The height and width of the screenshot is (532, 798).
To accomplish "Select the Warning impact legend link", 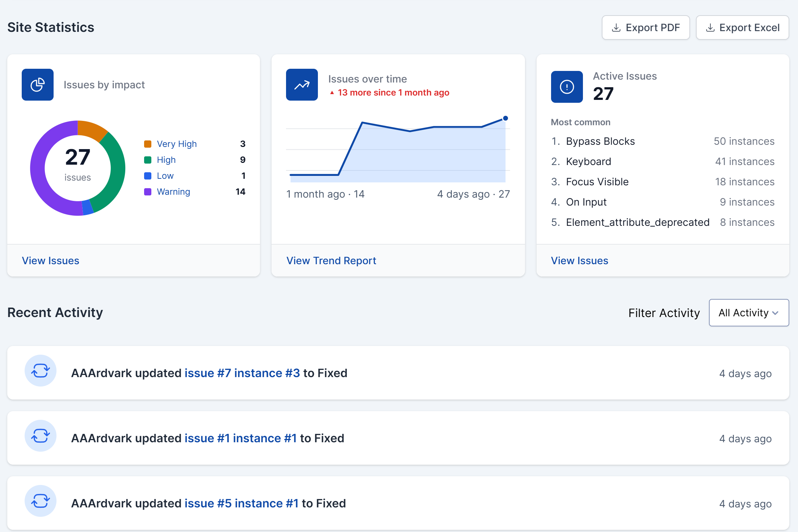I will click(173, 192).
